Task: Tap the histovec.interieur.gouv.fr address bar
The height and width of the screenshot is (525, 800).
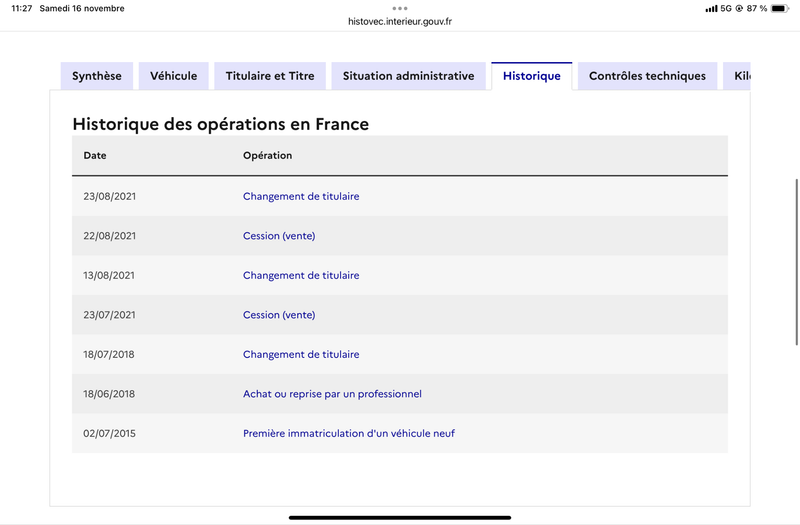Action: (400, 21)
